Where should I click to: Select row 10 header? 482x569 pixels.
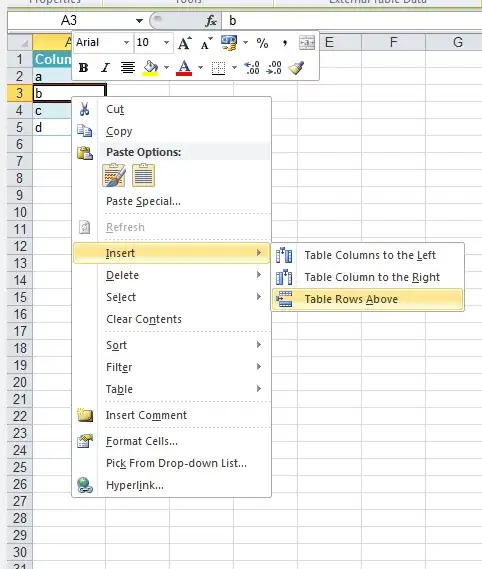(20, 212)
